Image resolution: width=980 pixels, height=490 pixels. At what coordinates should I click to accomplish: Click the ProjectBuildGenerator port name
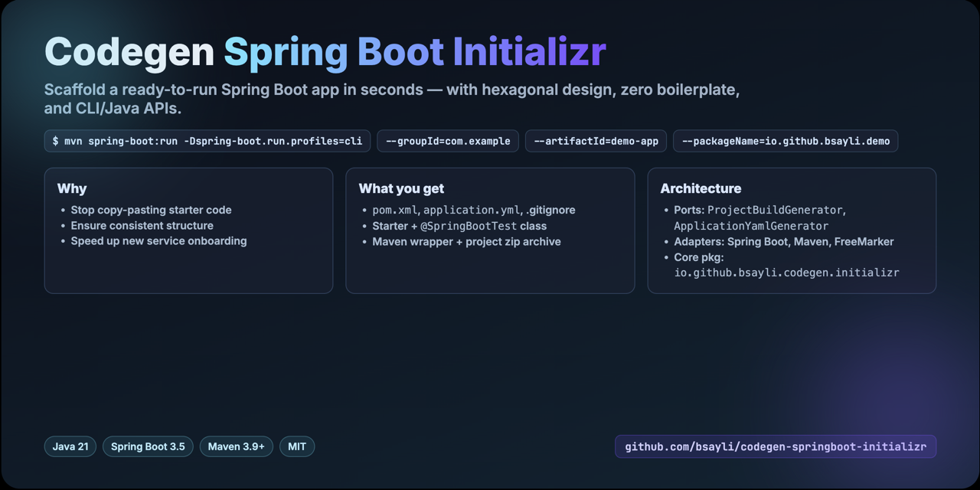[x=776, y=210]
